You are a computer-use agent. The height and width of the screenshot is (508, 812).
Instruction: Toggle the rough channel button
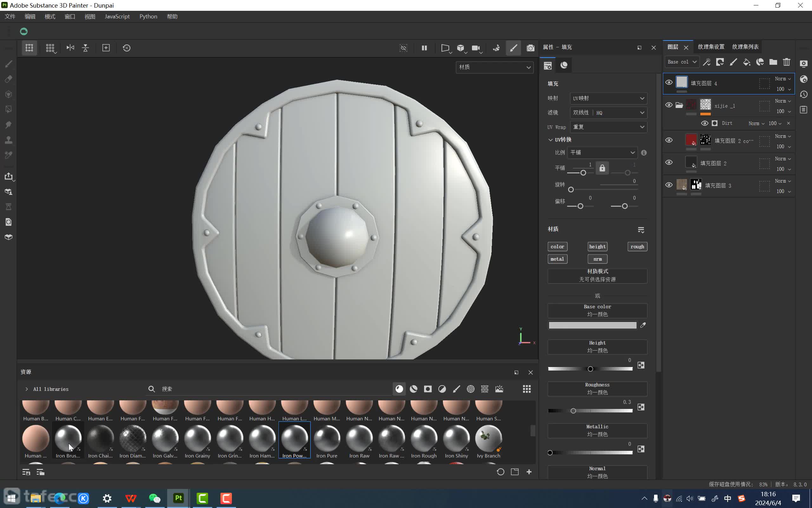pos(637,247)
